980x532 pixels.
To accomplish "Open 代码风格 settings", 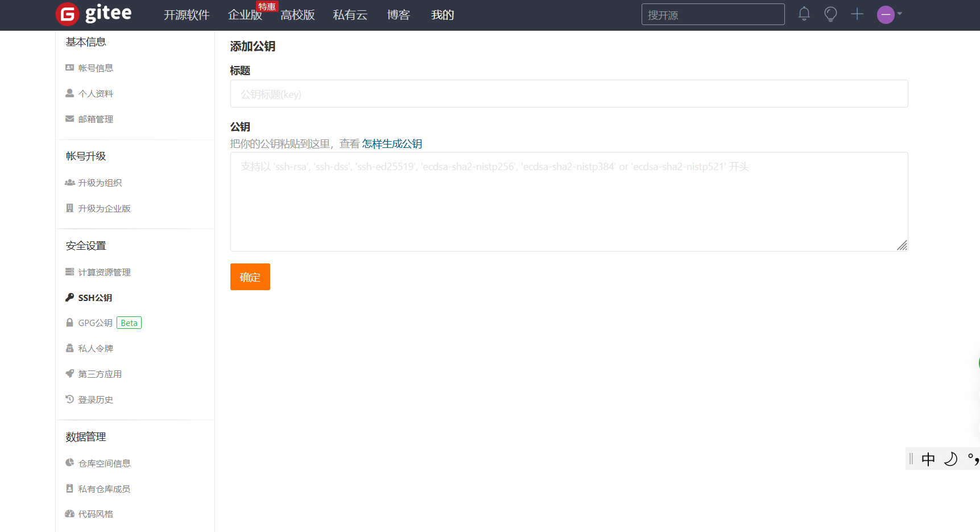I will pyautogui.click(x=96, y=514).
